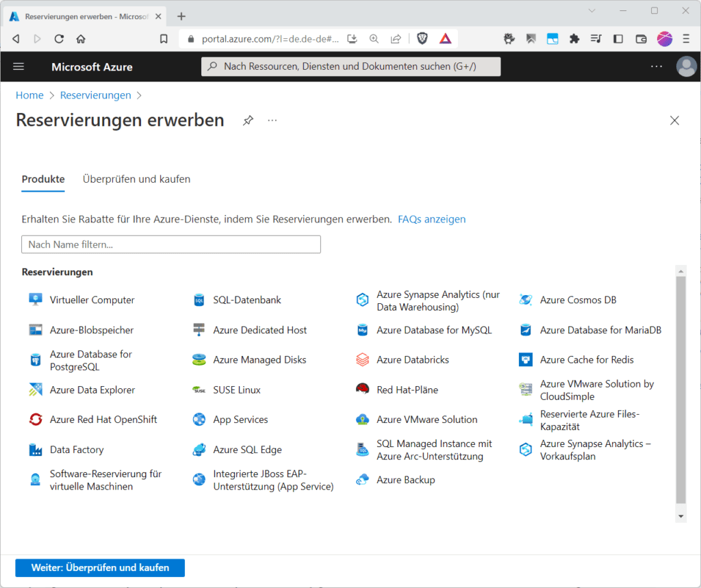Open the Azure portal hamburger menu
The width and height of the screenshot is (701, 588).
click(x=18, y=66)
